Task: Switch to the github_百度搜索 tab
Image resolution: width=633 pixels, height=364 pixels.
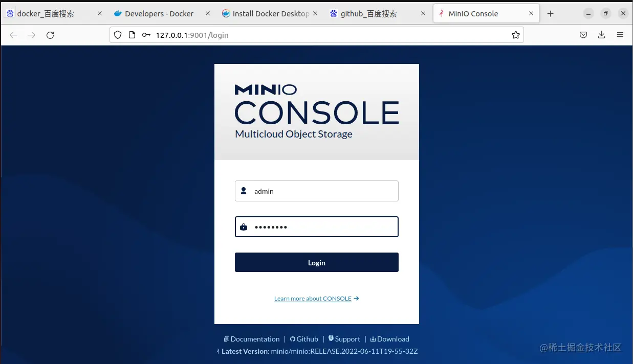Action: pos(378,14)
